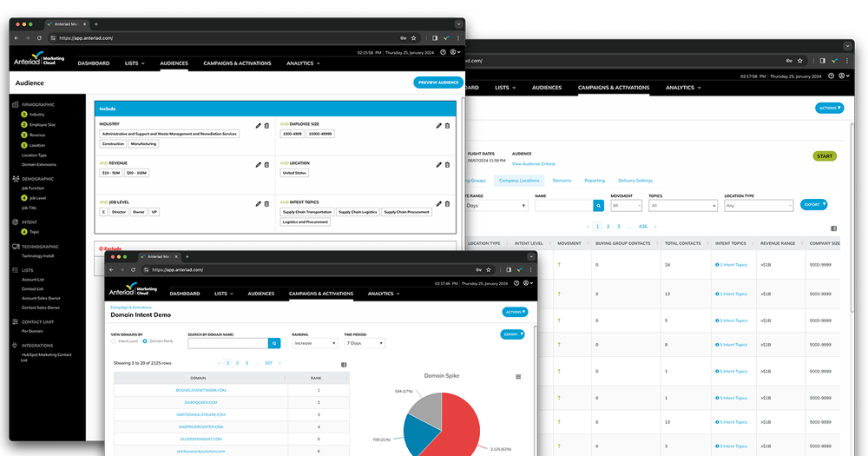Open the browser three-dot menu in the Audience window
Viewport: 868px width, 456px height.
click(457, 38)
